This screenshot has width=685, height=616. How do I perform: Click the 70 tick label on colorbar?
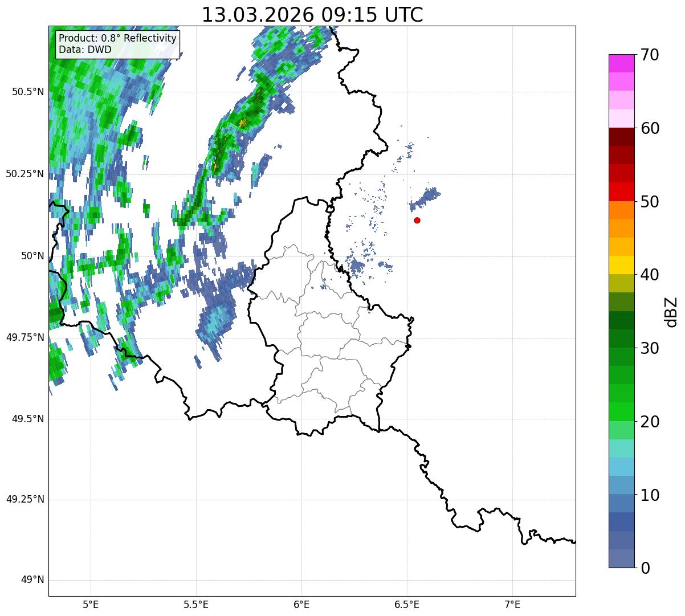[x=650, y=55]
